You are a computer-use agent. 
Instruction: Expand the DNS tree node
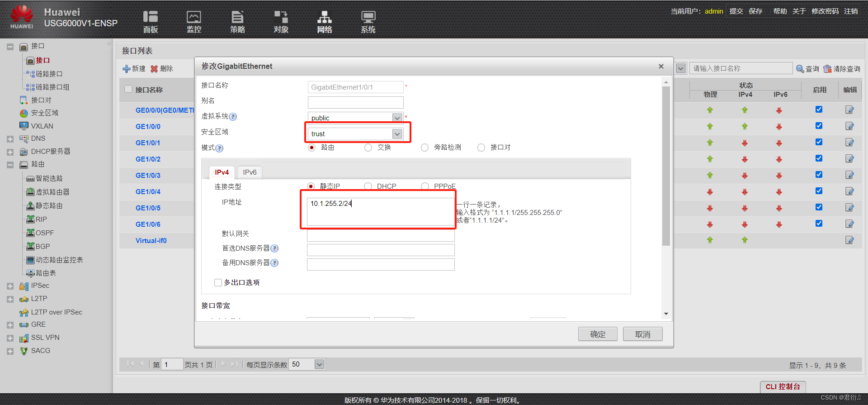click(10, 139)
